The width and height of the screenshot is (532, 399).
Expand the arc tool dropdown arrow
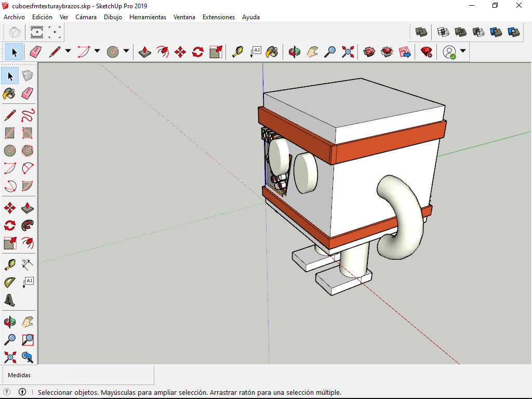(97, 51)
